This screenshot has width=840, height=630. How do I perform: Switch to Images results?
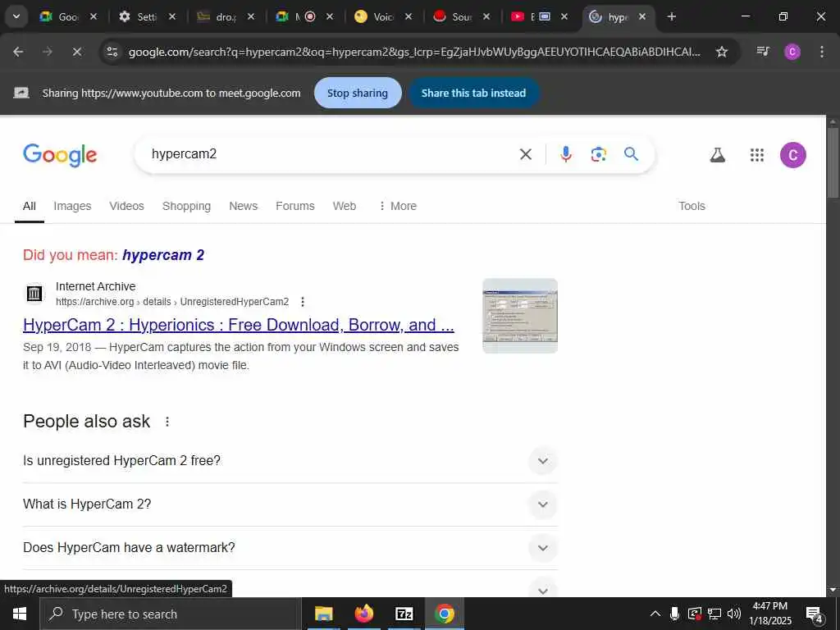click(72, 206)
